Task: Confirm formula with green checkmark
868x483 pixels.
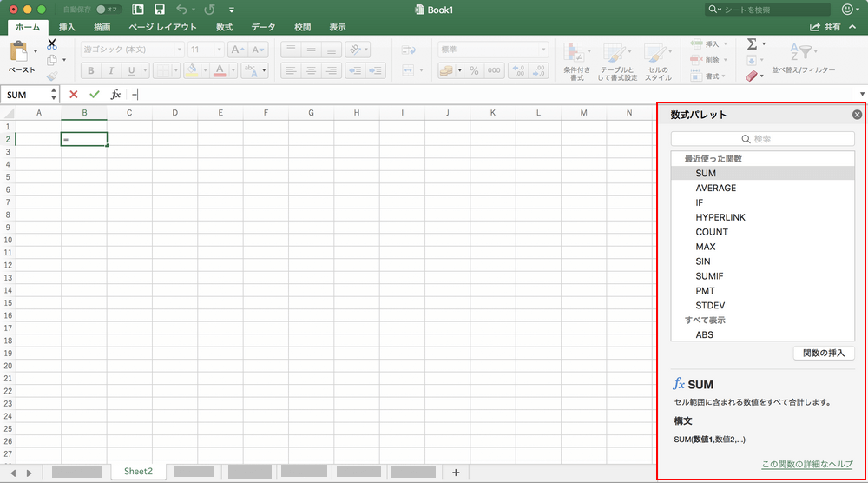Action: 95,94
